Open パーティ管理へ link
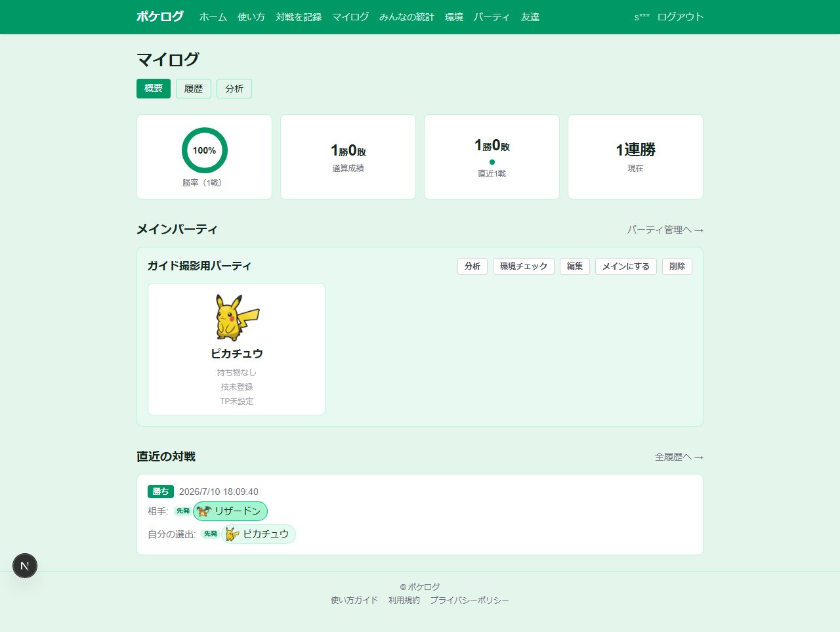 (x=665, y=230)
